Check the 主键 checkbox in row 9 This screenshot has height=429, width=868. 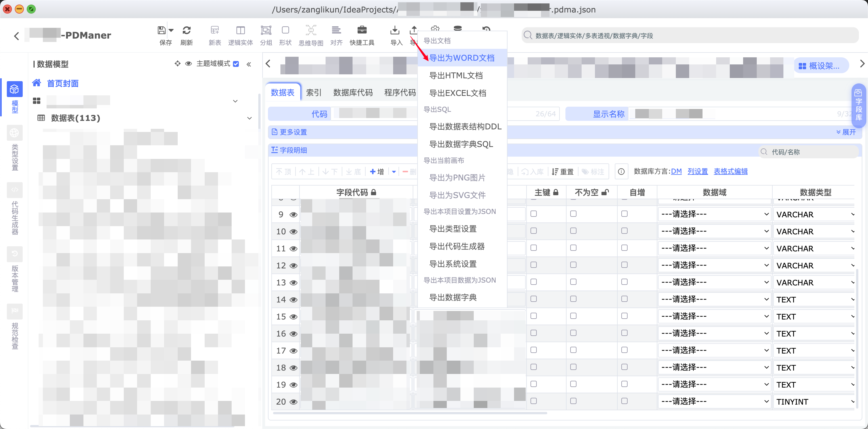click(533, 214)
